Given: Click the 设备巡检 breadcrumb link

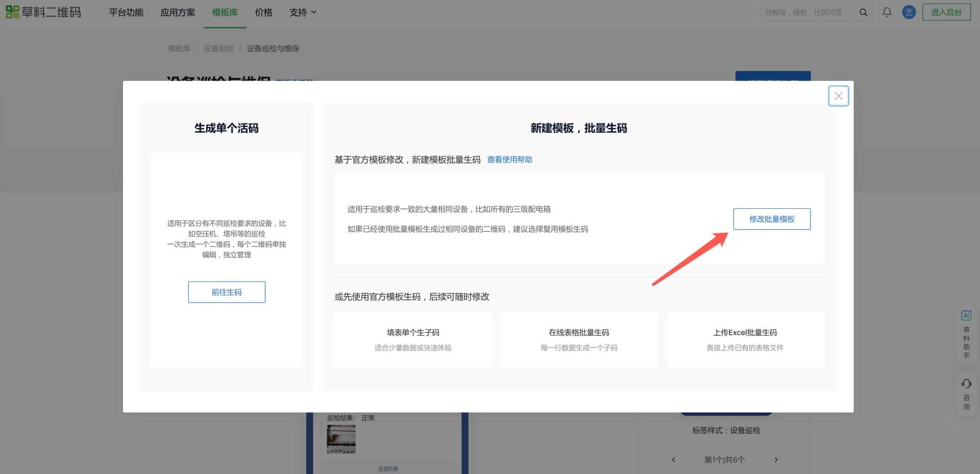Looking at the screenshot, I should [219, 49].
